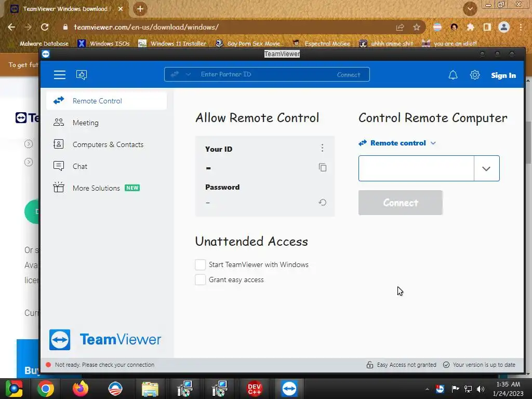Go back in Chrome
Screen dimensions: 532x399
pyautogui.click(x=11, y=27)
